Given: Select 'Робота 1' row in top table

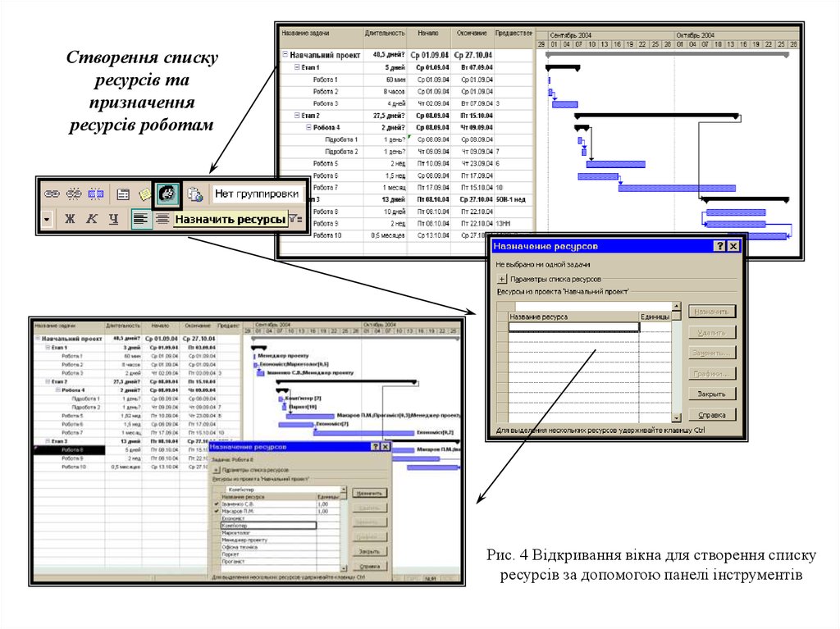Looking at the screenshot, I should (407, 80).
